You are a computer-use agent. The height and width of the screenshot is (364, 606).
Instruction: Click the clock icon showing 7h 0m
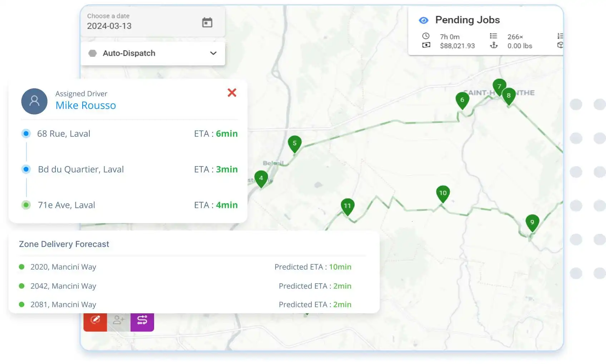[426, 36]
